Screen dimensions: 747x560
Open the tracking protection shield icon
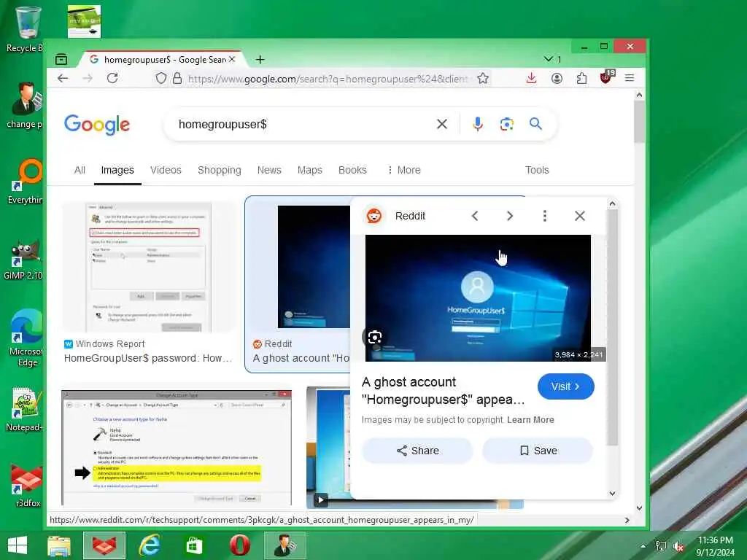coord(161,78)
